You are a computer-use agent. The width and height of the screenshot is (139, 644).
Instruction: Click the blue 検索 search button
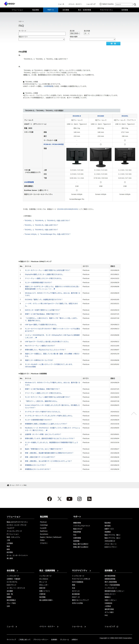pyautogui.click(x=113, y=43)
